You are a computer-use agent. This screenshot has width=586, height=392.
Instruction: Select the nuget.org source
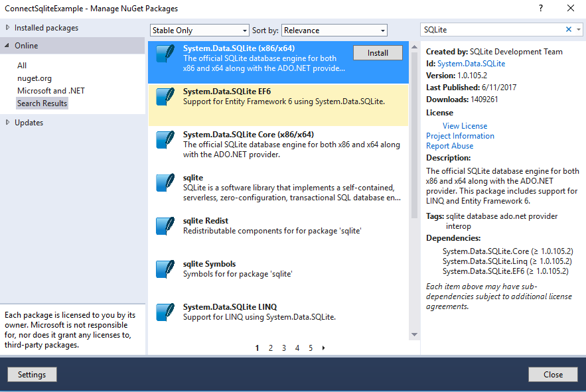[x=35, y=78]
